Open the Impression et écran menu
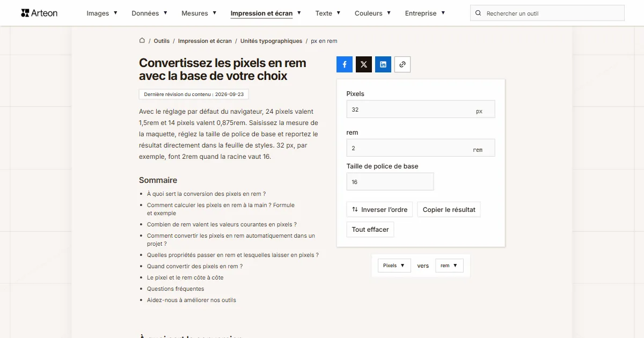 pyautogui.click(x=266, y=13)
